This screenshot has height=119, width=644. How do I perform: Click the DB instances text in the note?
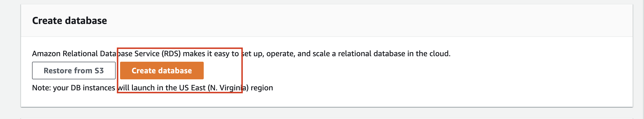[x=93, y=88]
